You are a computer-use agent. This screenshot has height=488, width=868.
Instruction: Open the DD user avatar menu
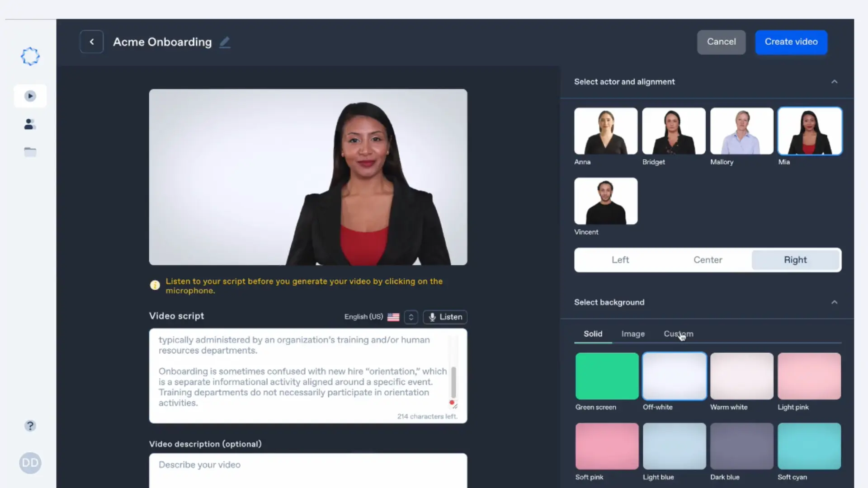pos(30,463)
